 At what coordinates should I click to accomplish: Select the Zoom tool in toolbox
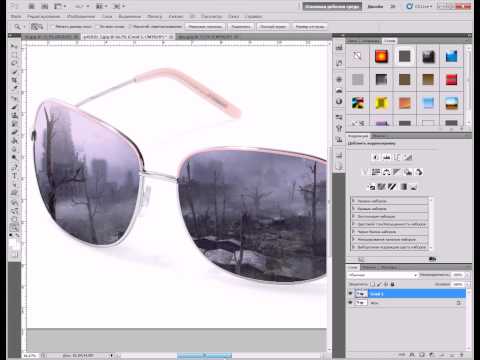pyautogui.click(x=14, y=228)
